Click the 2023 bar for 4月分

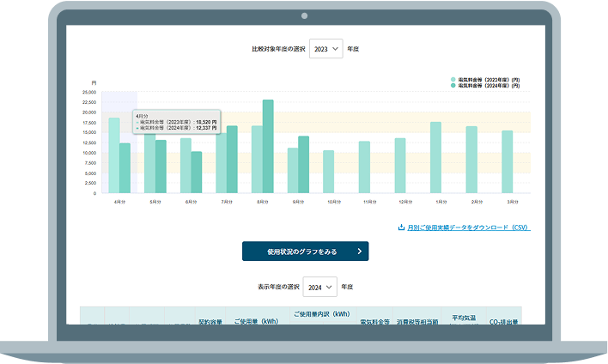(113, 155)
